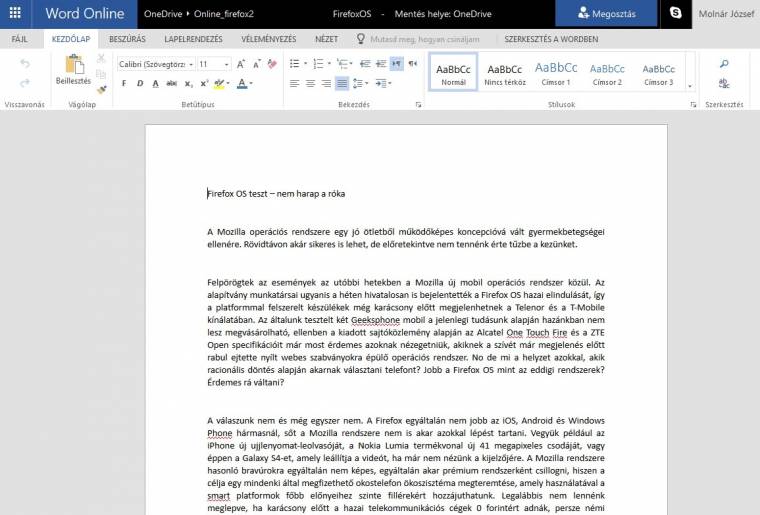Toggle Underline (A) formatting

[156, 83]
